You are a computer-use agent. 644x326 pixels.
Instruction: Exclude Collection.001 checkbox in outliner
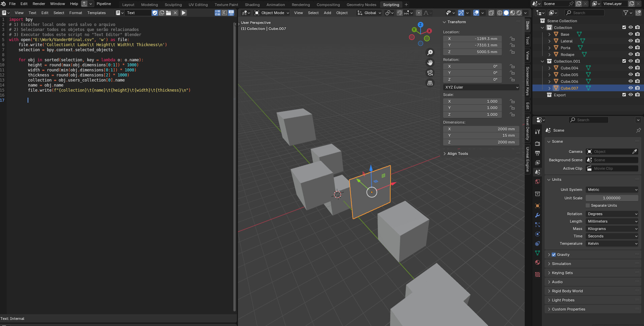[624, 61]
